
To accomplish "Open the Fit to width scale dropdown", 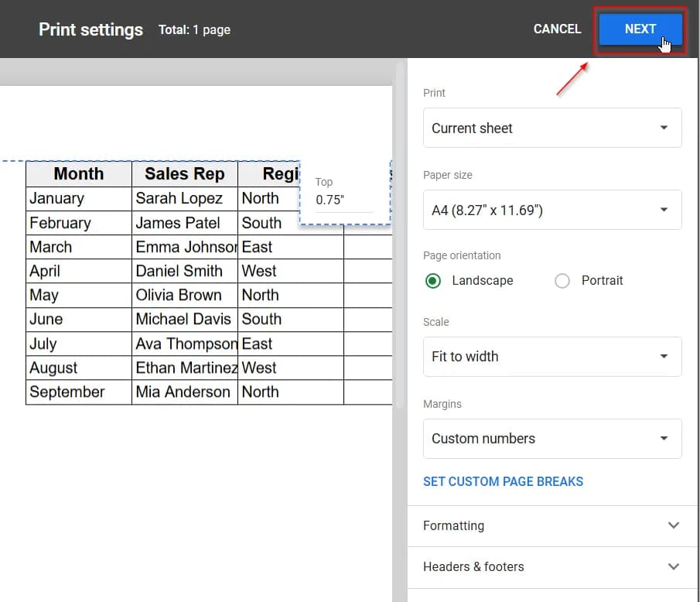I will point(552,357).
